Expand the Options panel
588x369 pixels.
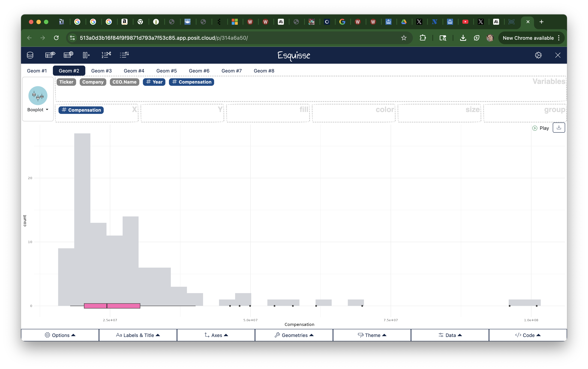(60, 335)
